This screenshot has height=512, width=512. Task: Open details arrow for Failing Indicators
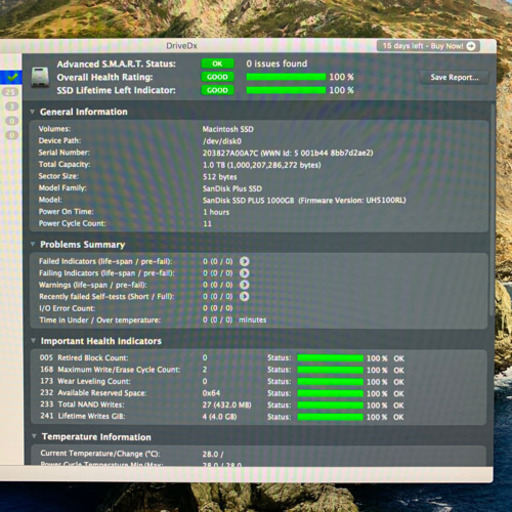pos(244,273)
